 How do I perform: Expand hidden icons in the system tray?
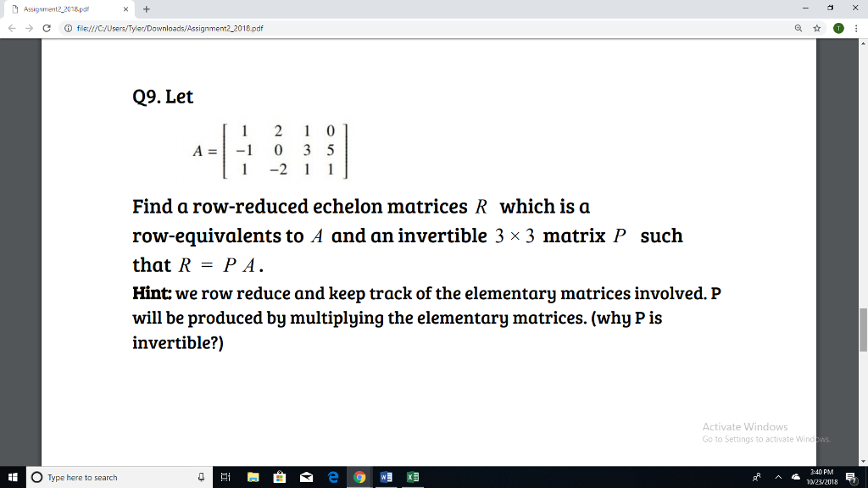(x=777, y=477)
